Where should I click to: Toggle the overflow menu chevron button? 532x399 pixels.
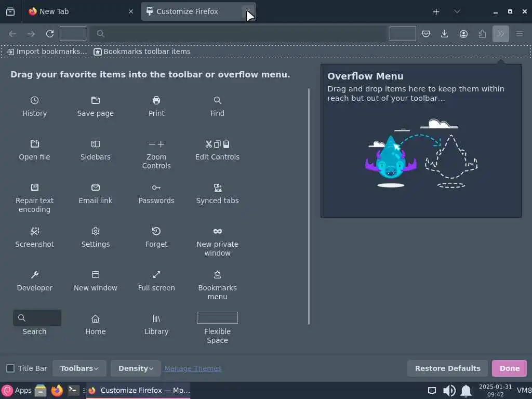click(x=501, y=34)
